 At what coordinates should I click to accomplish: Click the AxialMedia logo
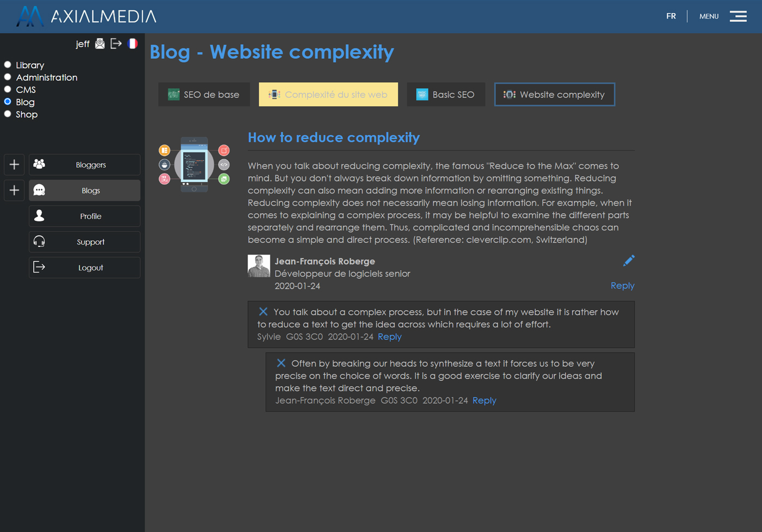(87, 16)
